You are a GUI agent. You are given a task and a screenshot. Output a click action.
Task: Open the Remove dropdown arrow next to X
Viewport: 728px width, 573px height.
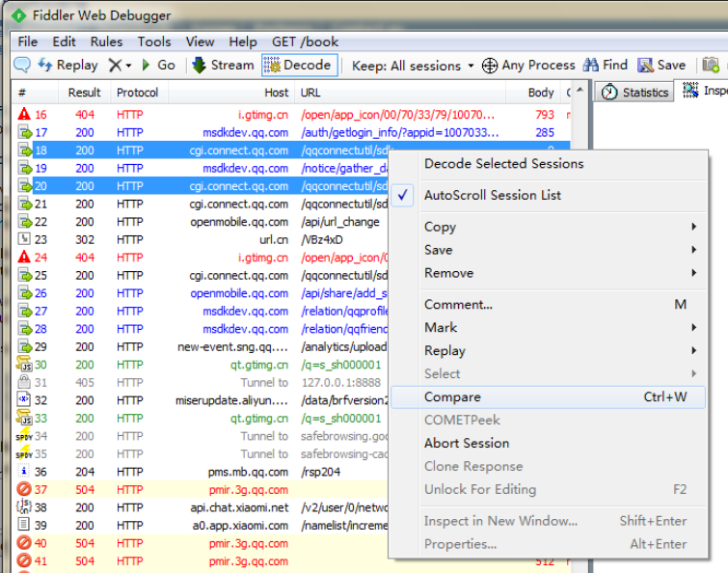tap(128, 66)
